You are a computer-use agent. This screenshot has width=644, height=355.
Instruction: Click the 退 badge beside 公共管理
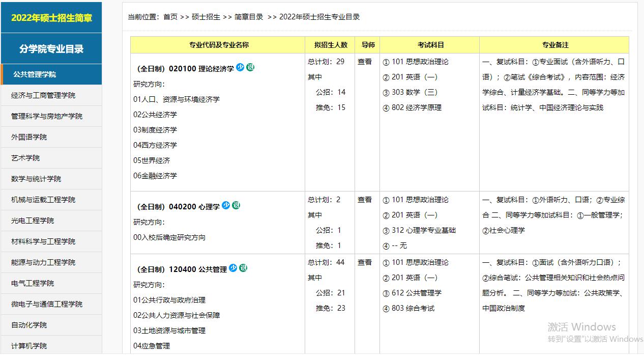click(x=243, y=267)
